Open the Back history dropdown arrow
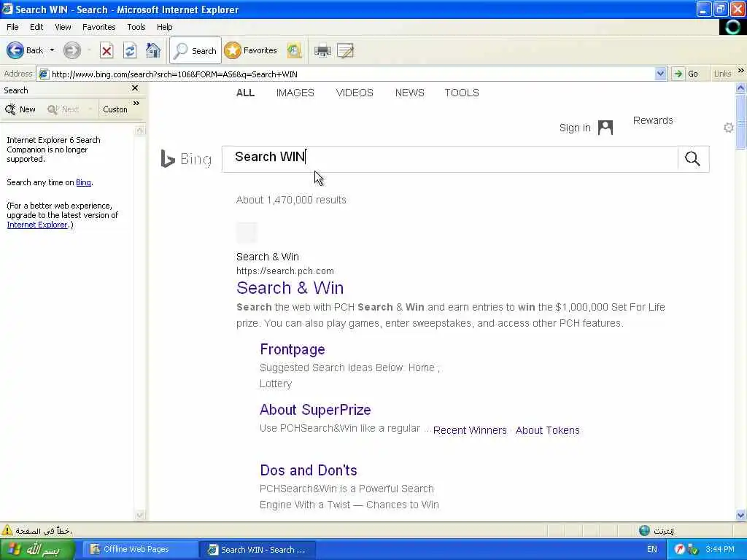Viewport: 747px width, 560px height. pos(52,50)
